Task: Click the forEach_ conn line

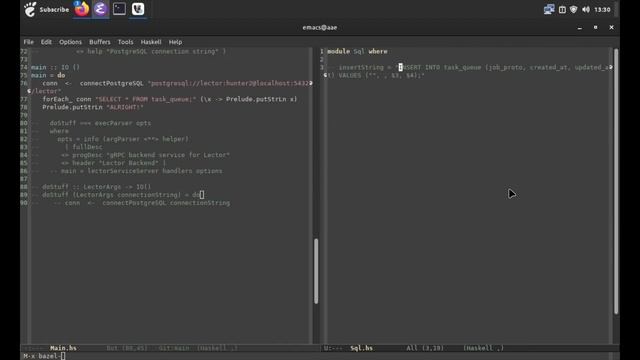Action: click(169, 99)
